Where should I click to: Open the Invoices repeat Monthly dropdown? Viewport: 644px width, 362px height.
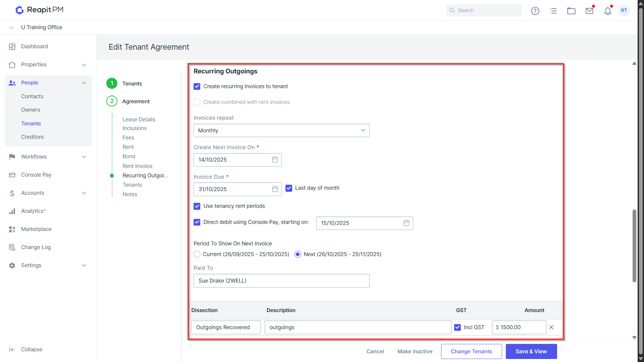[x=281, y=130]
